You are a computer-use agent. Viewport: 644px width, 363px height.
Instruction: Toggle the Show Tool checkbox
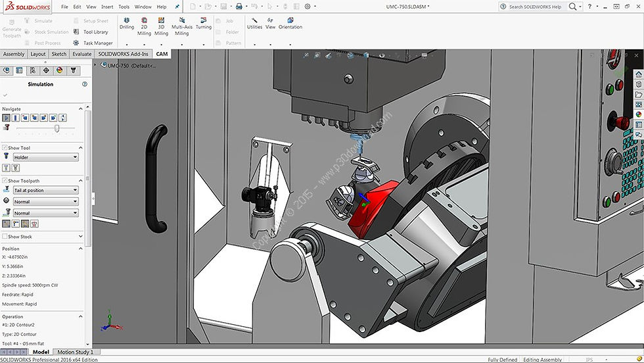5,147
